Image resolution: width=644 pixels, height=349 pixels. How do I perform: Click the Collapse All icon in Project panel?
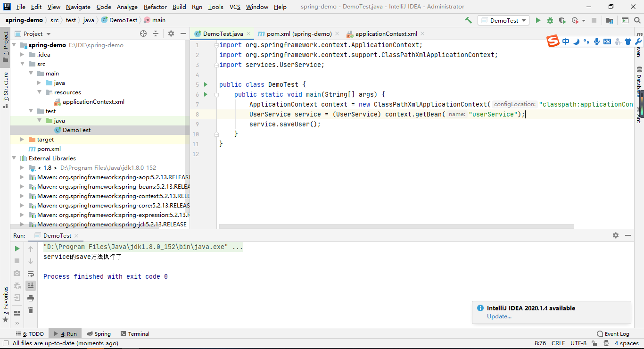click(x=156, y=33)
